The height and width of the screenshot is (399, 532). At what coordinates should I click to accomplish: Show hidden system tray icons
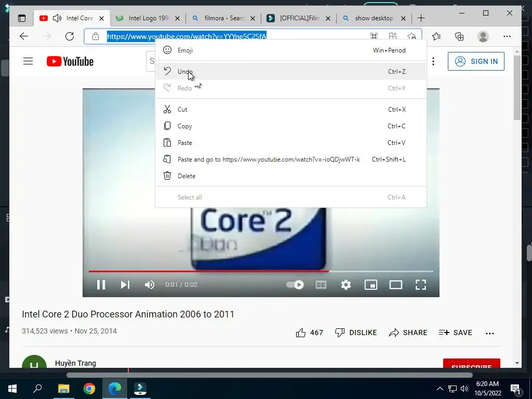440,389
